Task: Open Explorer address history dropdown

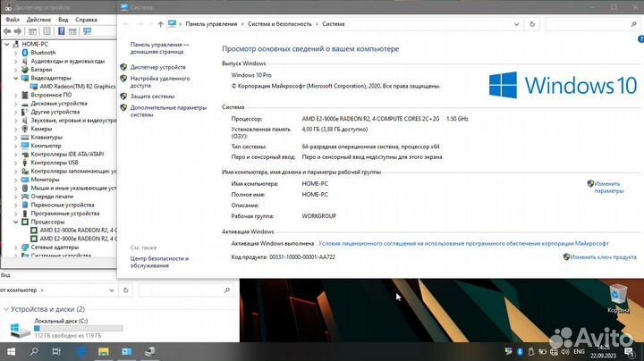Action: point(111,290)
